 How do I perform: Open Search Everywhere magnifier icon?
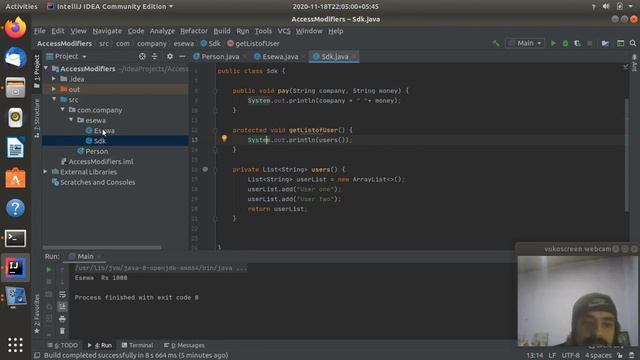pyautogui.click(x=633, y=43)
